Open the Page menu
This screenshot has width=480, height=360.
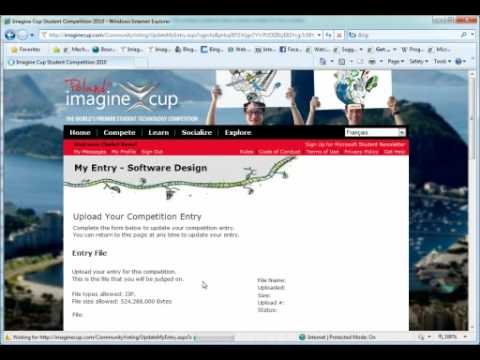point(396,62)
